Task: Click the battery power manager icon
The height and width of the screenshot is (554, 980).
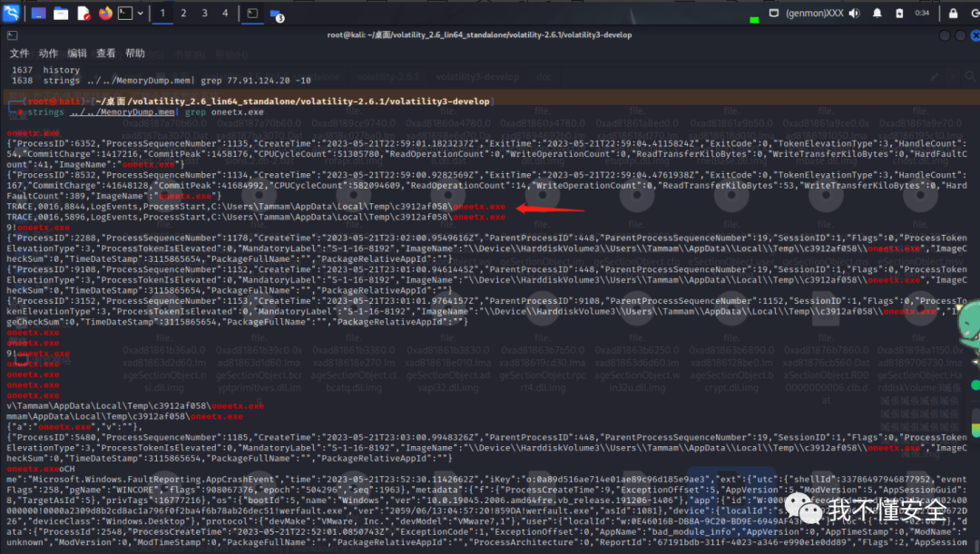Action: click(x=899, y=13)
